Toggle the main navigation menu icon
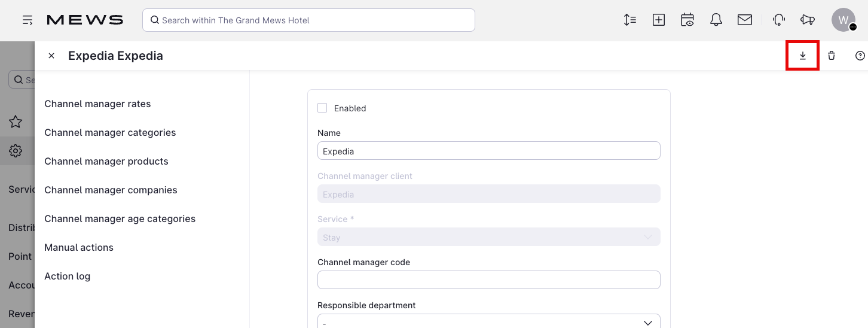Viewport: 868px width, 328px height. pos(27,20)
